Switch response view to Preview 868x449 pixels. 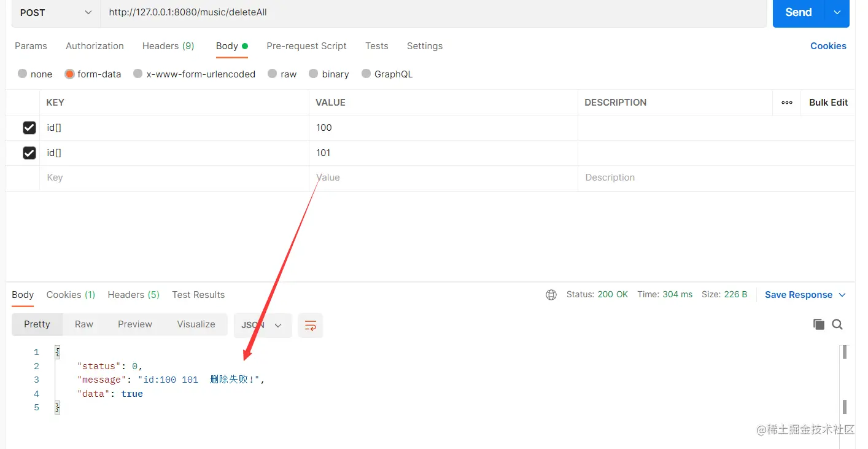click(135, 324)
